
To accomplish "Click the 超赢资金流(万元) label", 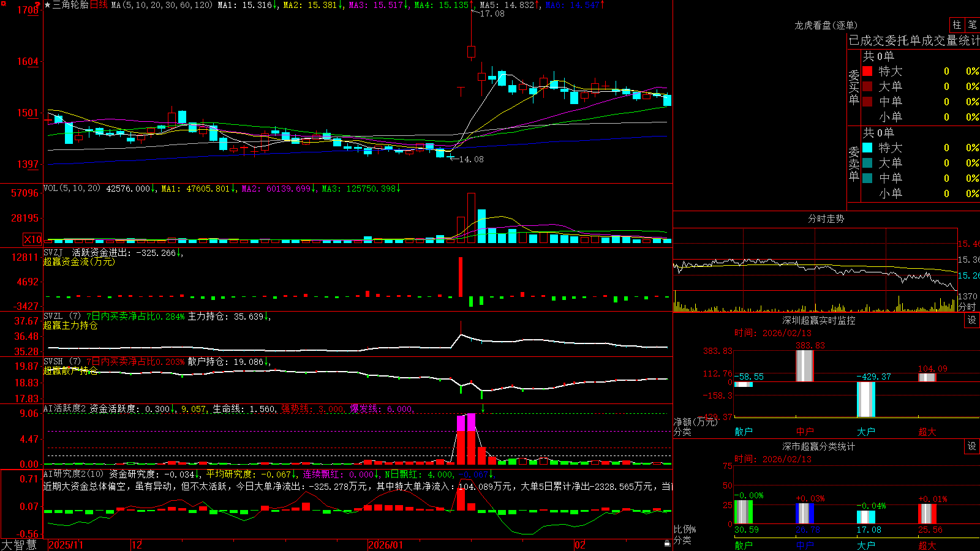I will tap(79, 261).
